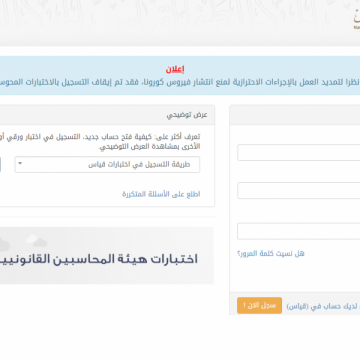Click the لديك حساب في (قياس) text
The image size is (360, 360).
[x=323, y=306]
